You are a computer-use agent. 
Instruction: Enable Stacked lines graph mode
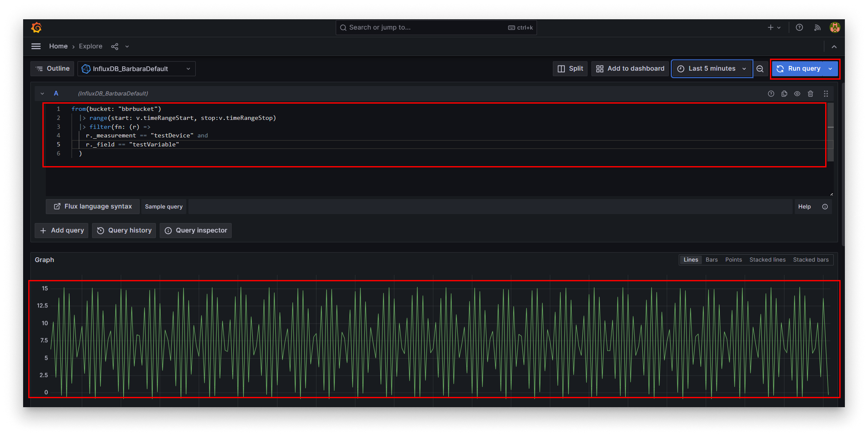pyautogui.click(x=767, y=259)
